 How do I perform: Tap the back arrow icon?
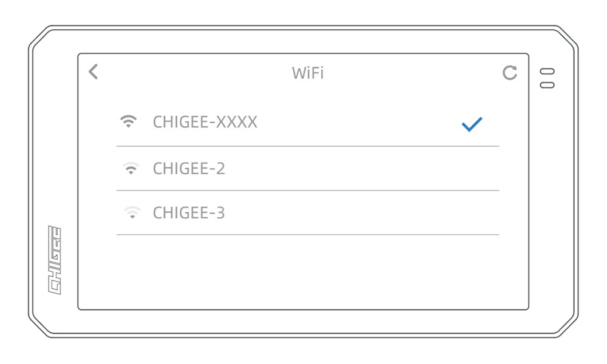tap(93, 72)
